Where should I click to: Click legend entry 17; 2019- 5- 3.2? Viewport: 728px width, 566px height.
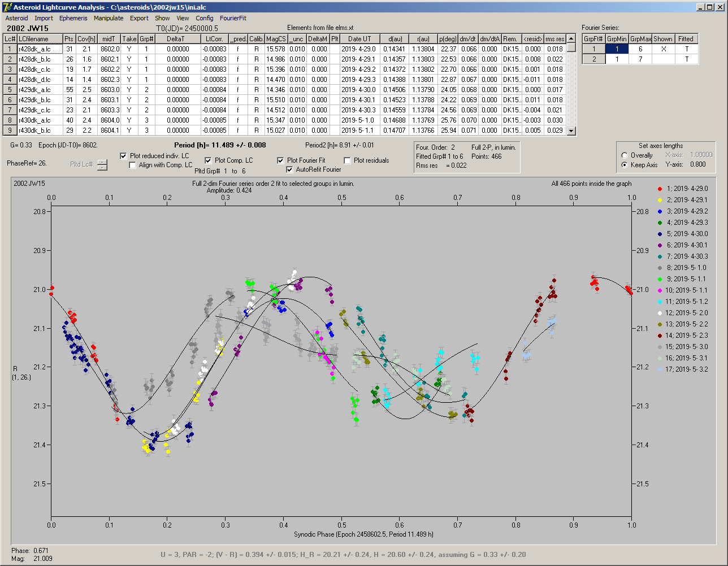pyautogui.click(x=682, y=369)
